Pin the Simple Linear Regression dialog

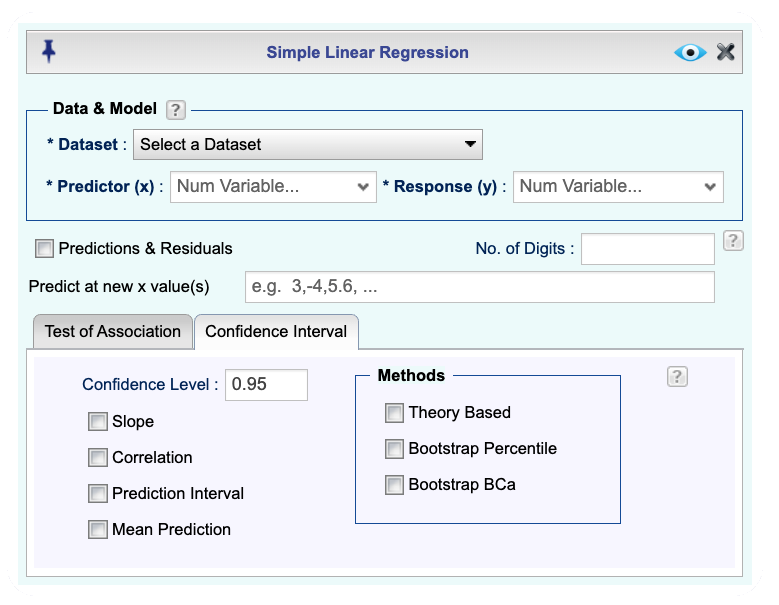[x=49, y=52]
